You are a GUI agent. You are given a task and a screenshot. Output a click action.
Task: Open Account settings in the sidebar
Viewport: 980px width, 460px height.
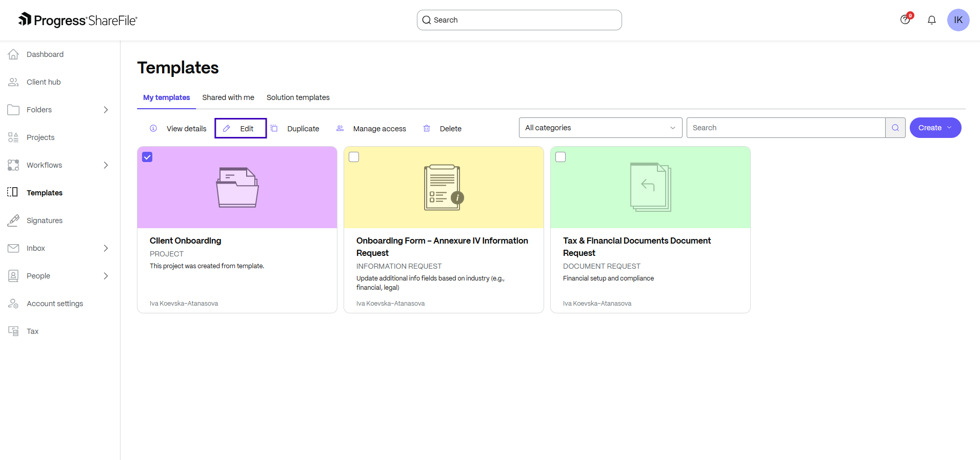click(x=55, y=304)
